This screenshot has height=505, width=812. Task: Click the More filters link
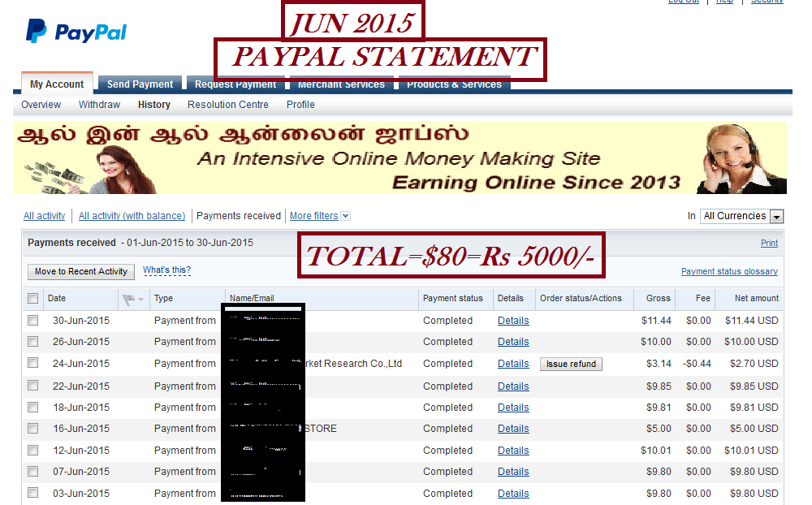[313, 216]
